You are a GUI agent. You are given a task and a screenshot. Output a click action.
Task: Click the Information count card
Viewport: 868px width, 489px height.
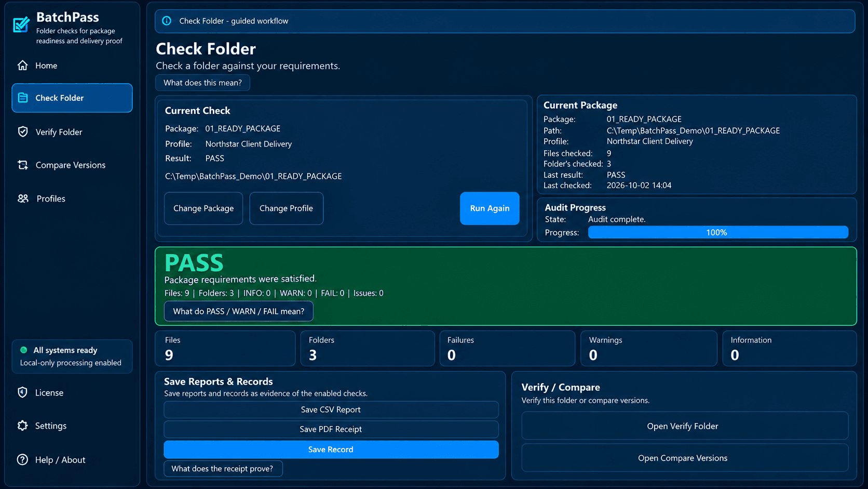pos(790,348)
